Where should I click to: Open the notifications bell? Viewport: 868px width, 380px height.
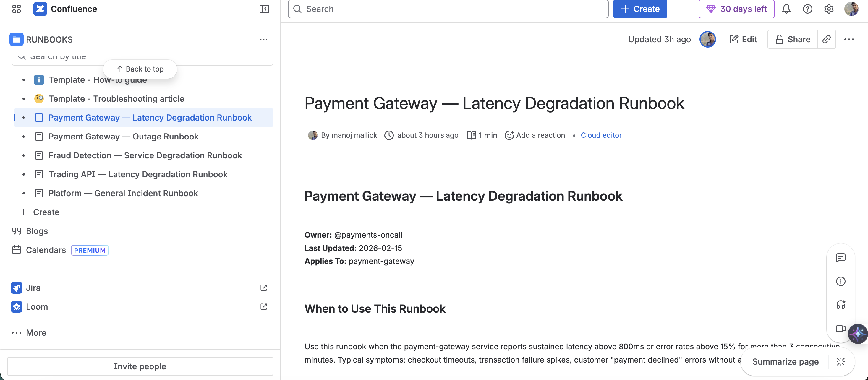click(786, 9)
